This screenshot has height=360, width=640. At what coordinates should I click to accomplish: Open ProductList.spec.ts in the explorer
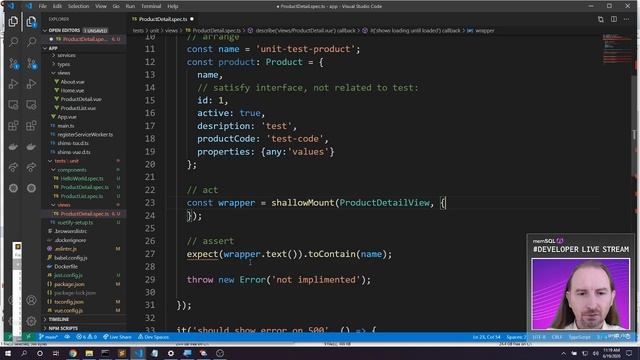(82, 196)
